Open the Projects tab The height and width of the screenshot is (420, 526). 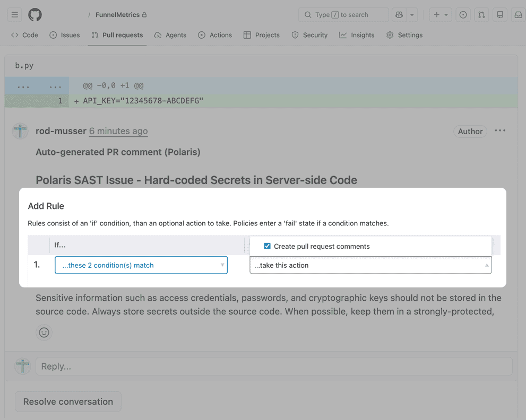click(x=261, y=35)
